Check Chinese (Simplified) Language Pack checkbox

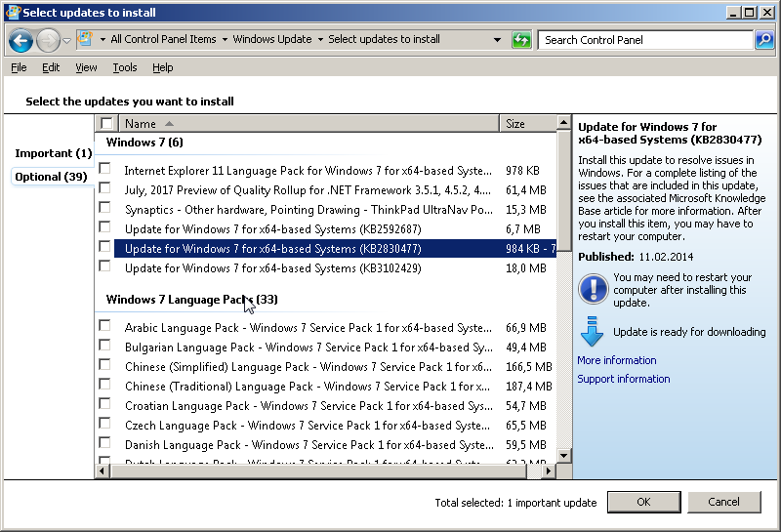(104, 365)
